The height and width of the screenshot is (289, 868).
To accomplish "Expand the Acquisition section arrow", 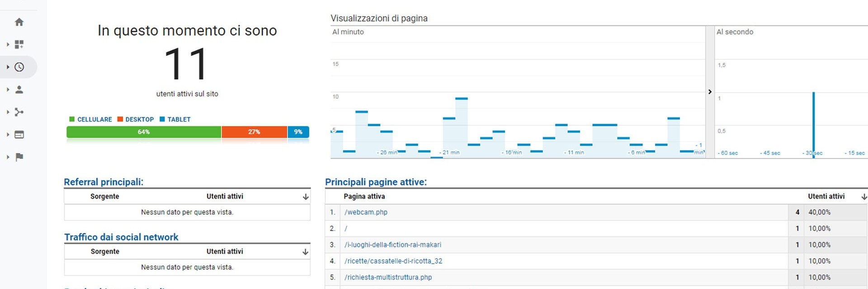I will (8, 112).
